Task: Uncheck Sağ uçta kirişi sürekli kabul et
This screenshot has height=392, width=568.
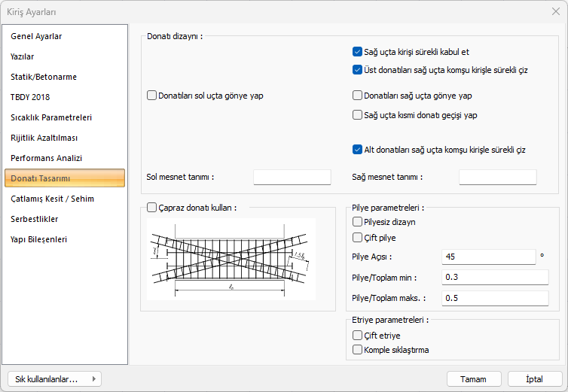Action: 358,52
